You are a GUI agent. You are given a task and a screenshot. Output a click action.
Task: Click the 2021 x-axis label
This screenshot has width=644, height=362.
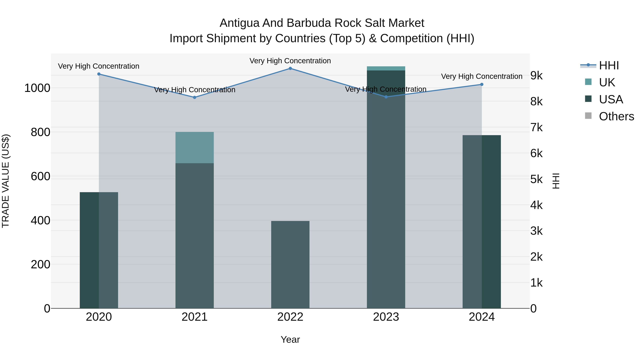point(194,317)
